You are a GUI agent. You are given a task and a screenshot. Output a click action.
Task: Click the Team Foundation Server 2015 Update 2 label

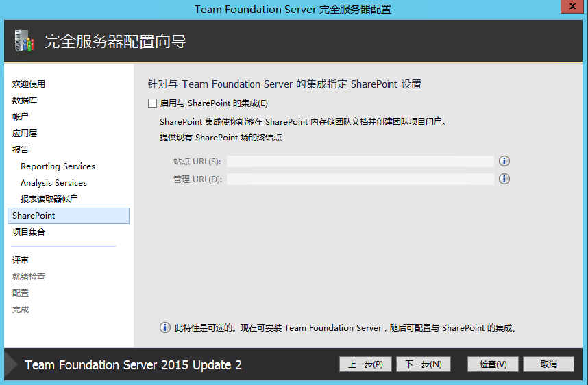(x=133, y=364)
